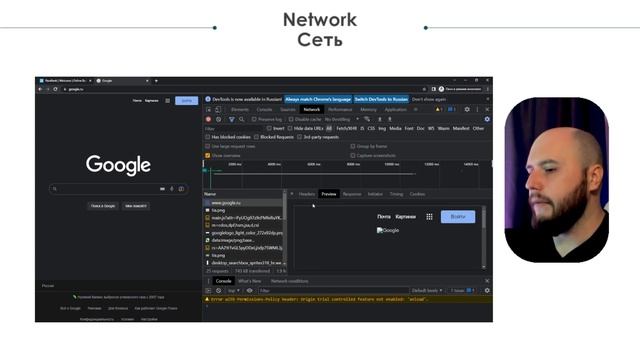Open network search magnifier icon
The width and height of the screenshot is (640, 360).
coord(242,119)
